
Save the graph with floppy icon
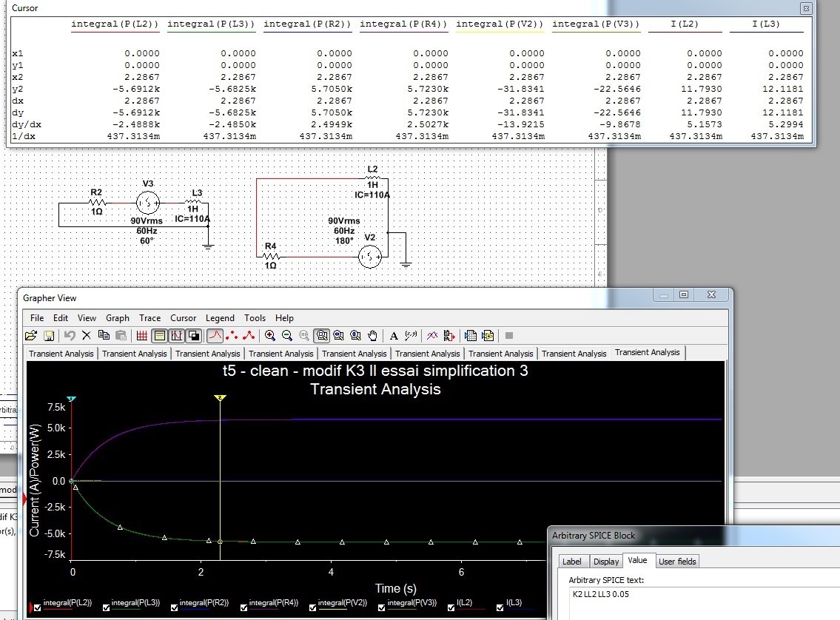click(49, 336)
